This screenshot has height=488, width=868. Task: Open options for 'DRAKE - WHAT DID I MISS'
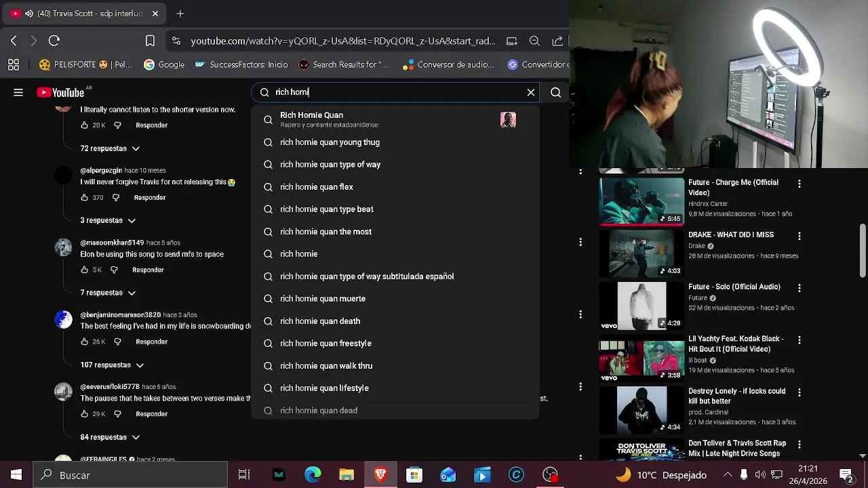pyautogui.click(x=800, y=236)
